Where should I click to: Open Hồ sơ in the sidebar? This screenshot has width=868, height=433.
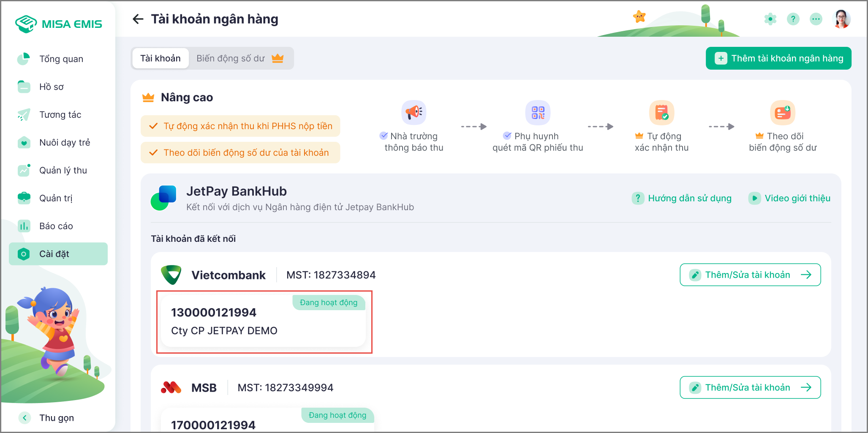58,87
